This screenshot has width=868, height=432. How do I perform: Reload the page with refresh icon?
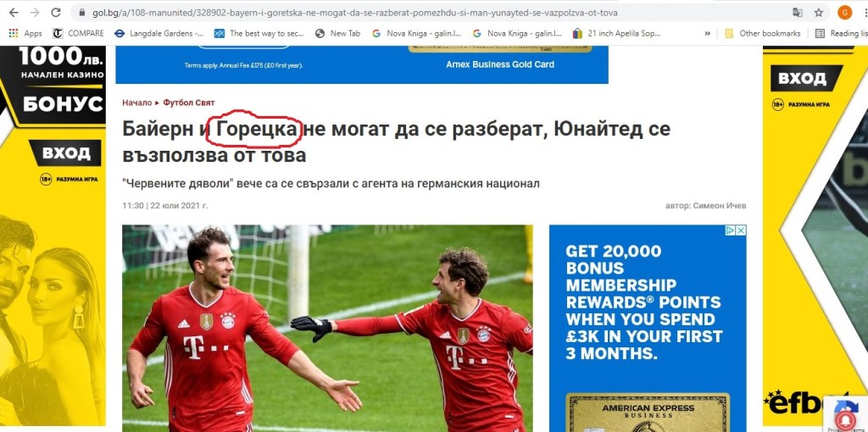pyautogui.click(x=56, y=12)
